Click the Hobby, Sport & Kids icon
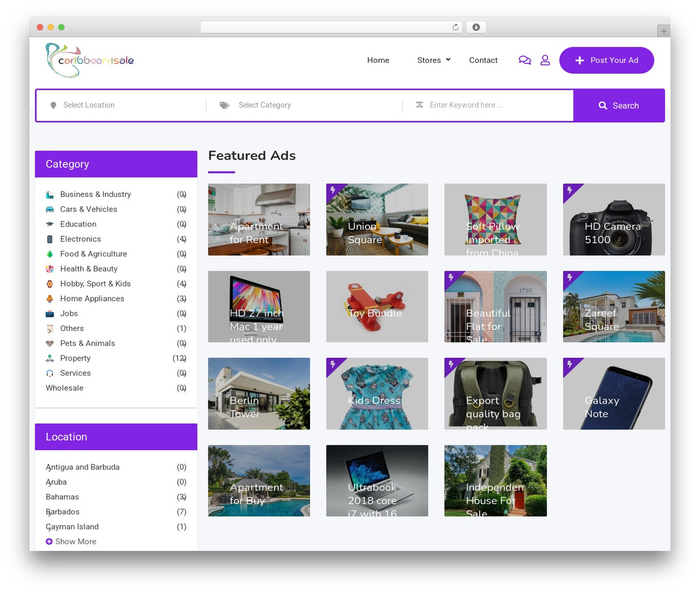This screenshot has height=593, width=700. [x=50, y=284]
